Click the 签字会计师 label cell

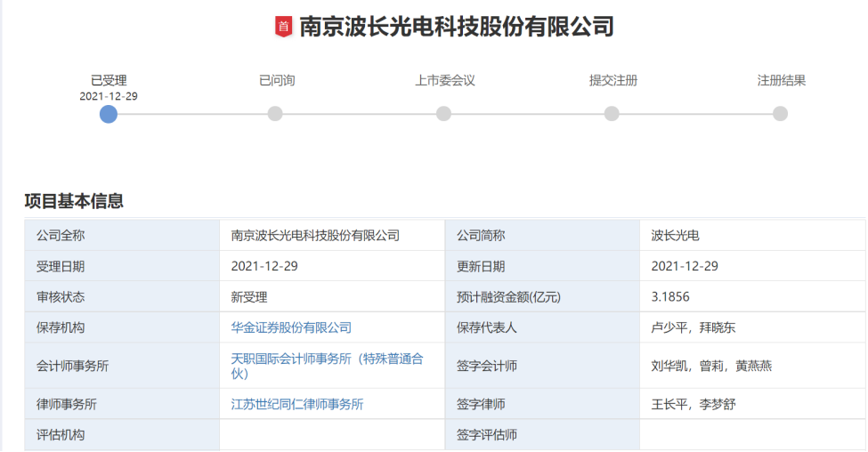pos(542,366)
